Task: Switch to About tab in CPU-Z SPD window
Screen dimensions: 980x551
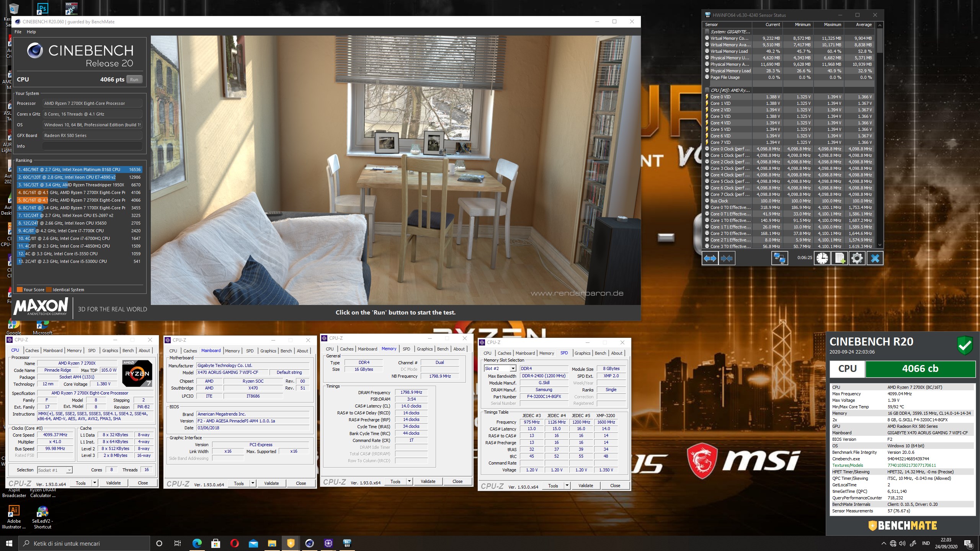Action: (616, 353)
